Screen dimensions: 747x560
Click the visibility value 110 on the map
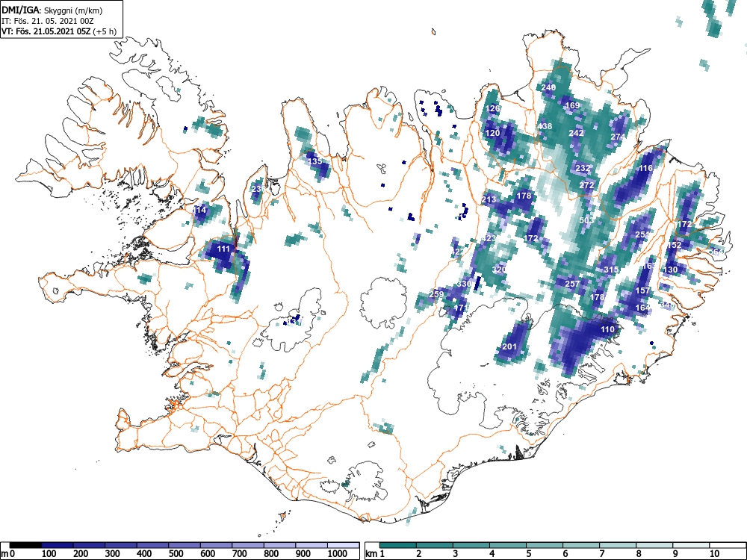(x=607, y=329)
